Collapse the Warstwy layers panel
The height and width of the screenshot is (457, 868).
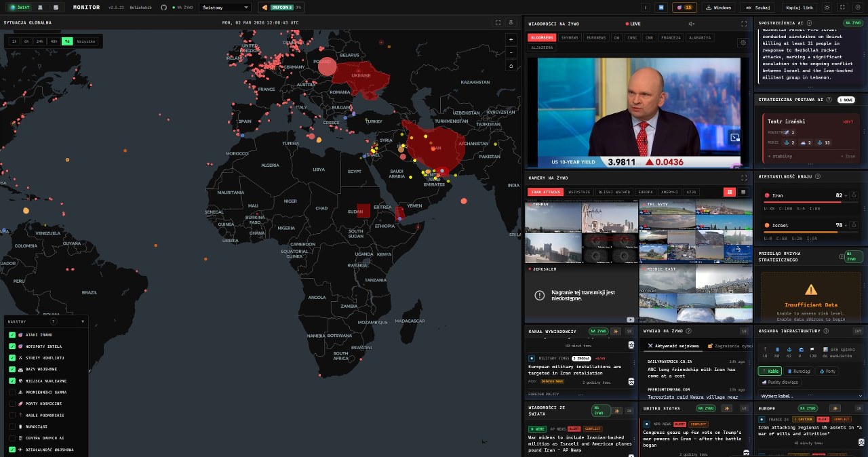click(83, 321)
